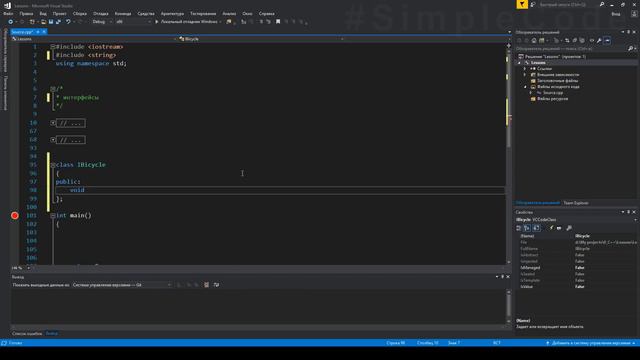
Task: Select the resource files folder in the tree
Action: pos(552,99)
